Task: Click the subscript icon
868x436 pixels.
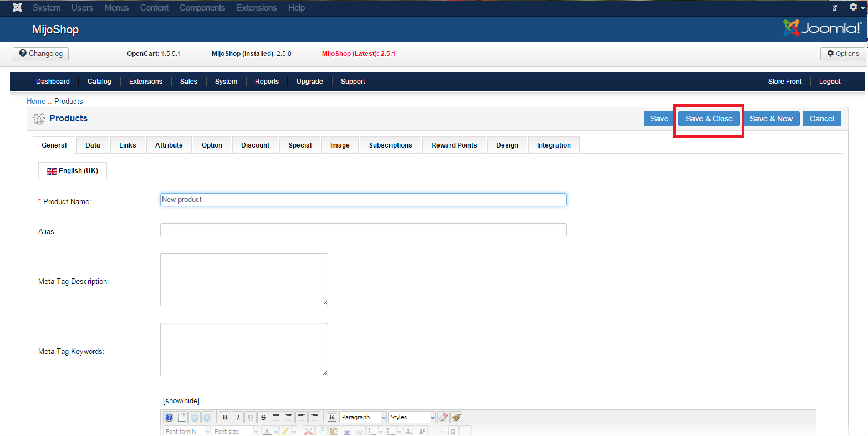Action: [409, 431]
